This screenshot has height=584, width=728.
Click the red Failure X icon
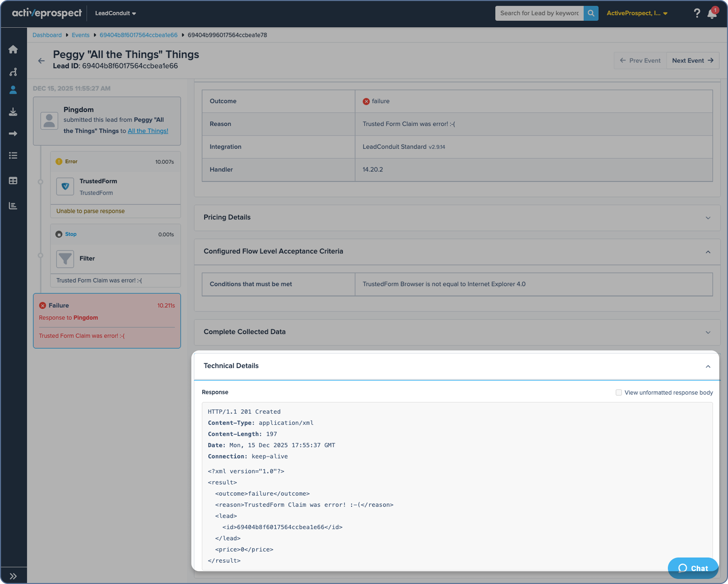(42, 305)
